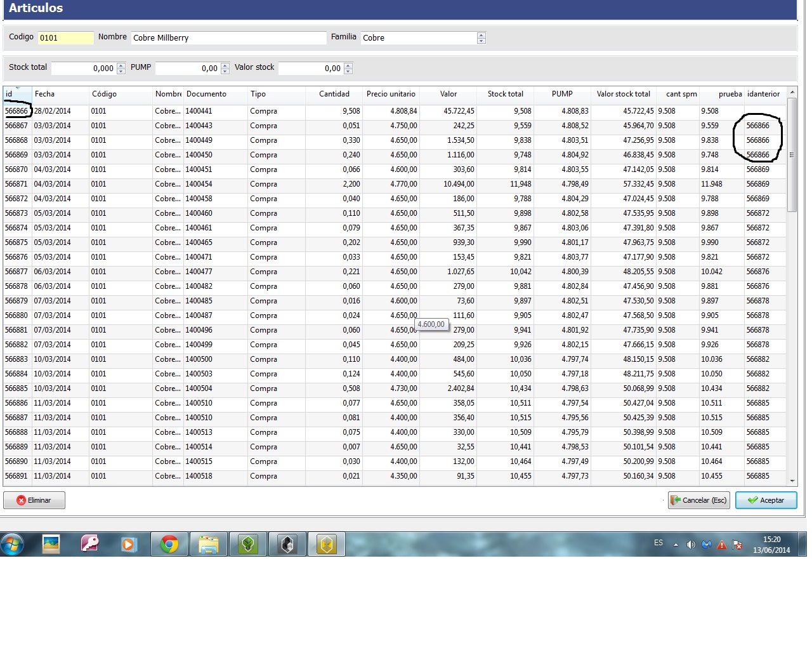Click the ES language indicator
812x650 pixels.
point(658,543)
